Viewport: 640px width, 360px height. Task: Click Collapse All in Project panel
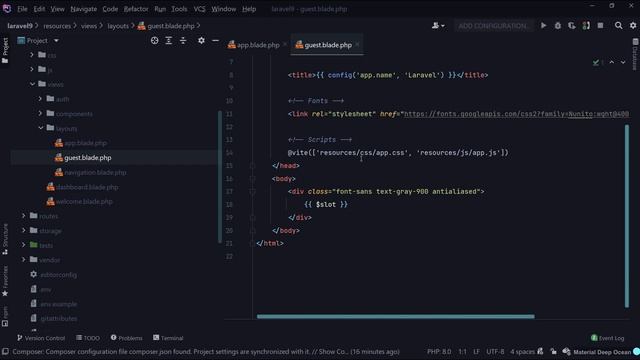[x=183, y=40]
